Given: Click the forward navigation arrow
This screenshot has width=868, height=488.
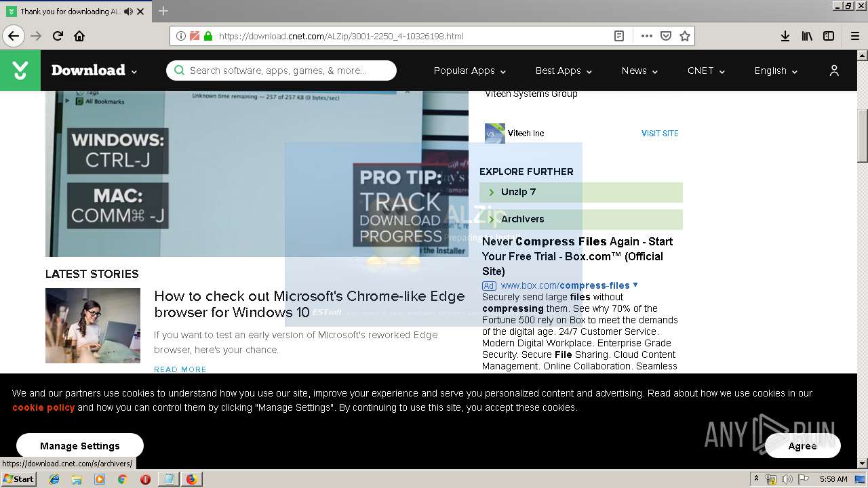Looking at the screenshot, I should point(36,36).
